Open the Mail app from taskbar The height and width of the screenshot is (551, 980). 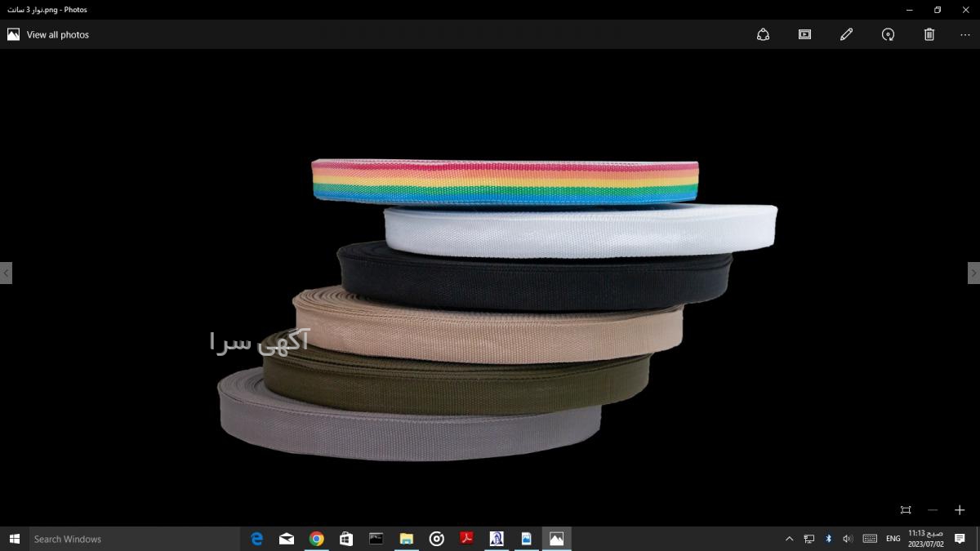(287, 539)
